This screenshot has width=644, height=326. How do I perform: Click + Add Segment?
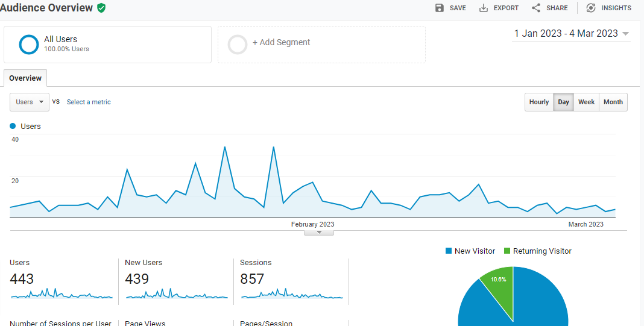[x=281, y=42]
